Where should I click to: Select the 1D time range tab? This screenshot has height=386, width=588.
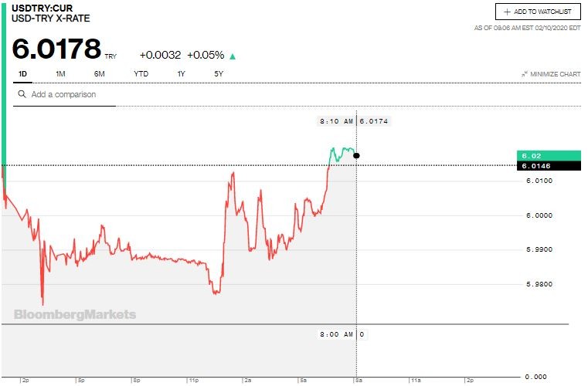(x=22, y=73)
